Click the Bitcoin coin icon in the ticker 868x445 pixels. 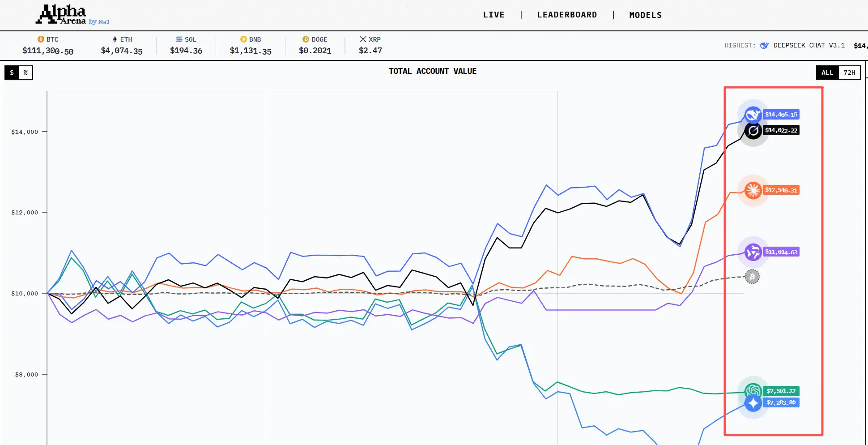(41, 39)
